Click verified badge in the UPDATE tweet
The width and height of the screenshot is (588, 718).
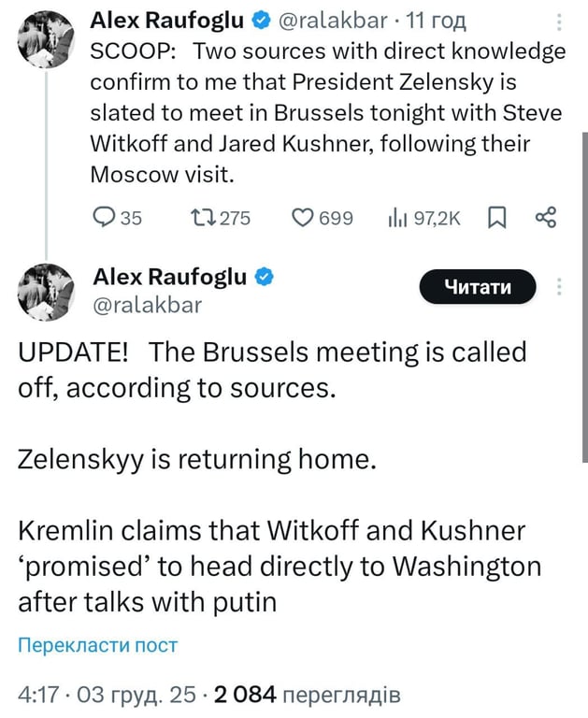coord(265,277)
